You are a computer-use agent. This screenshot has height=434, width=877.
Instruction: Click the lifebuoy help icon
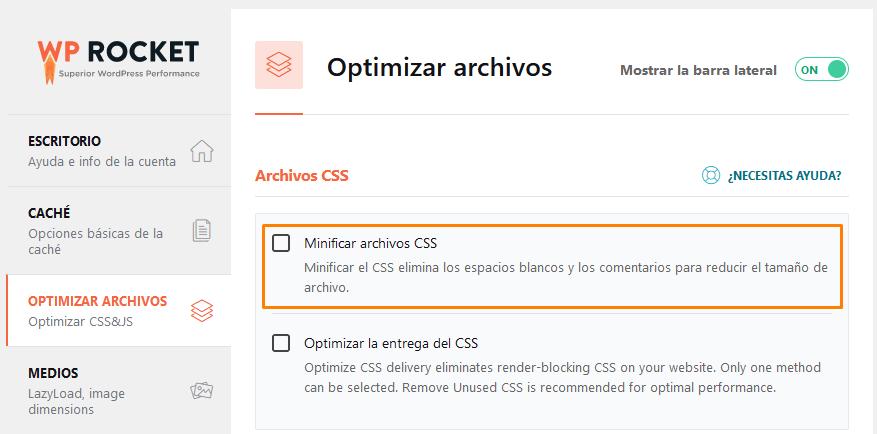point(711,176)
